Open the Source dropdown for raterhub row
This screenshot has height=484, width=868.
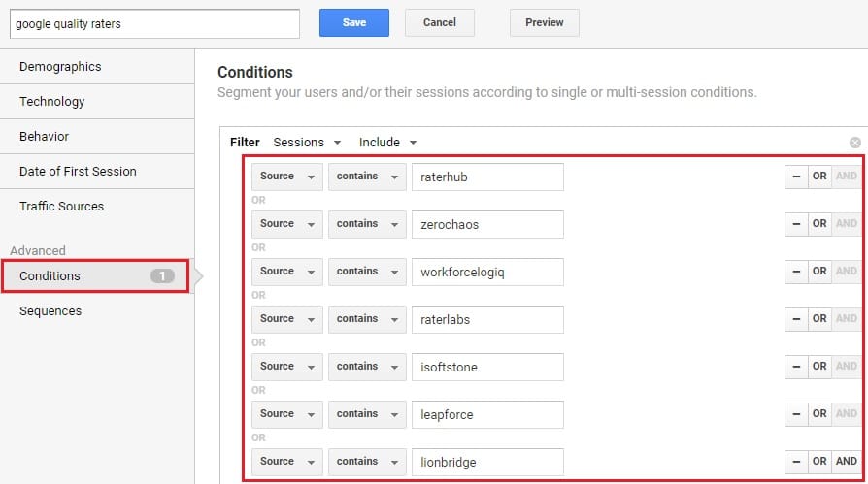286,177
